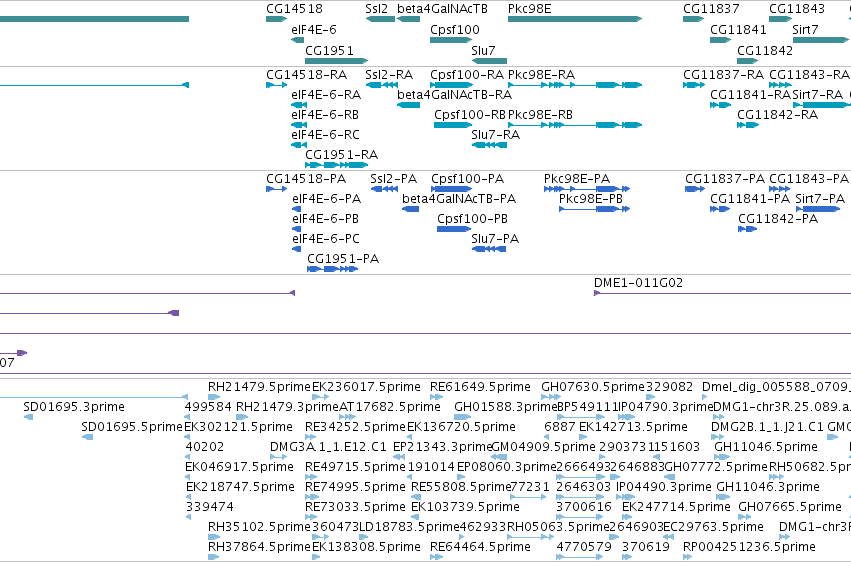Select the CG1951 gene label

pyautogui.click(x=329, y=50)
